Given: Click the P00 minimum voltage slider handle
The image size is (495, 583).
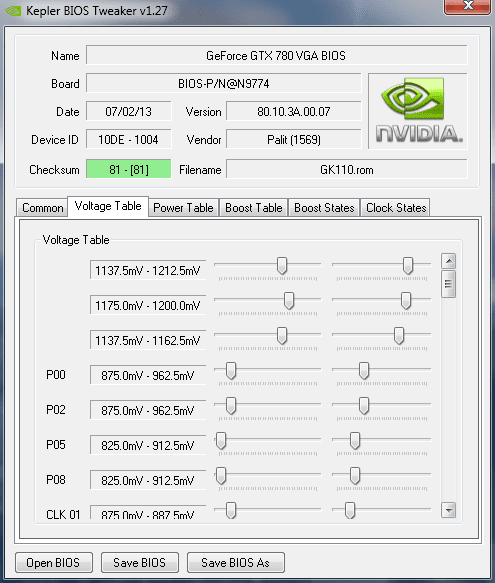Looking at the screenshot, I should tap(231, 371).
